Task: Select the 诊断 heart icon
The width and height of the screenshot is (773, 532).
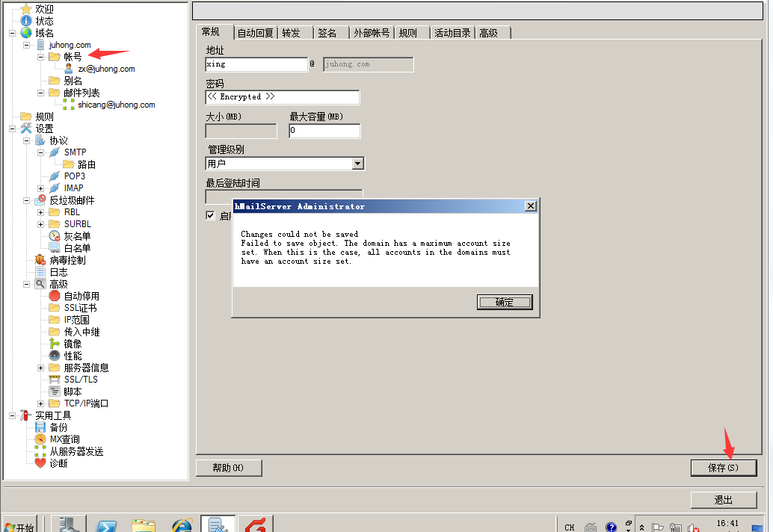Action: point(40,463)
